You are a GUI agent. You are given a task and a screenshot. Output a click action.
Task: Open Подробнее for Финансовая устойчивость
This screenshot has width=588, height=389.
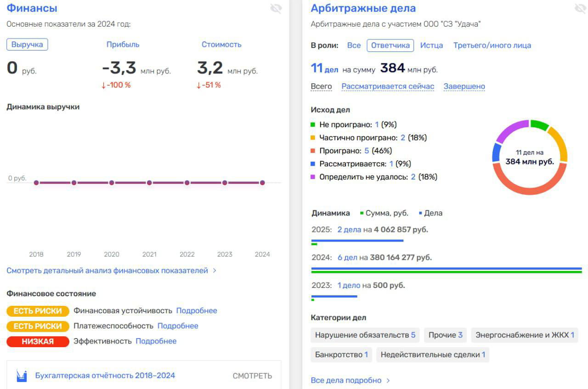pyautogui.click(x=197, y=310)
